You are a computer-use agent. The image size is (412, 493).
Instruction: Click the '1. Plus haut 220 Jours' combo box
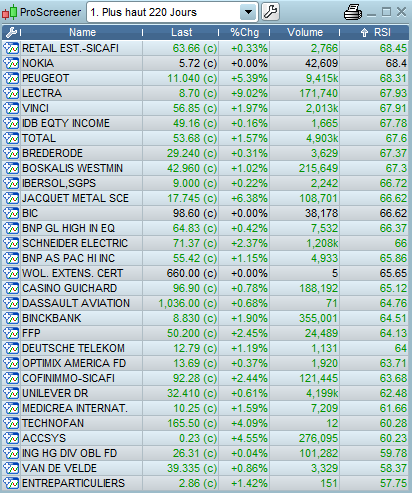coord(172,12)
